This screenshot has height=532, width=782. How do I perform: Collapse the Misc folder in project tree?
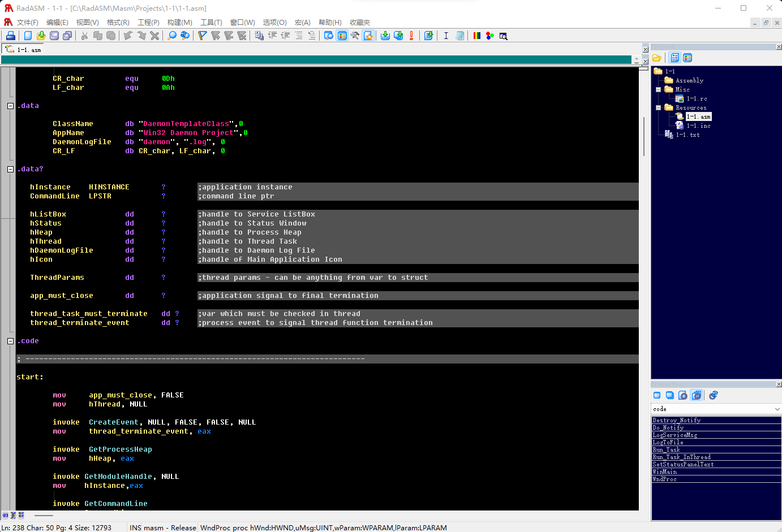point(659,89)
